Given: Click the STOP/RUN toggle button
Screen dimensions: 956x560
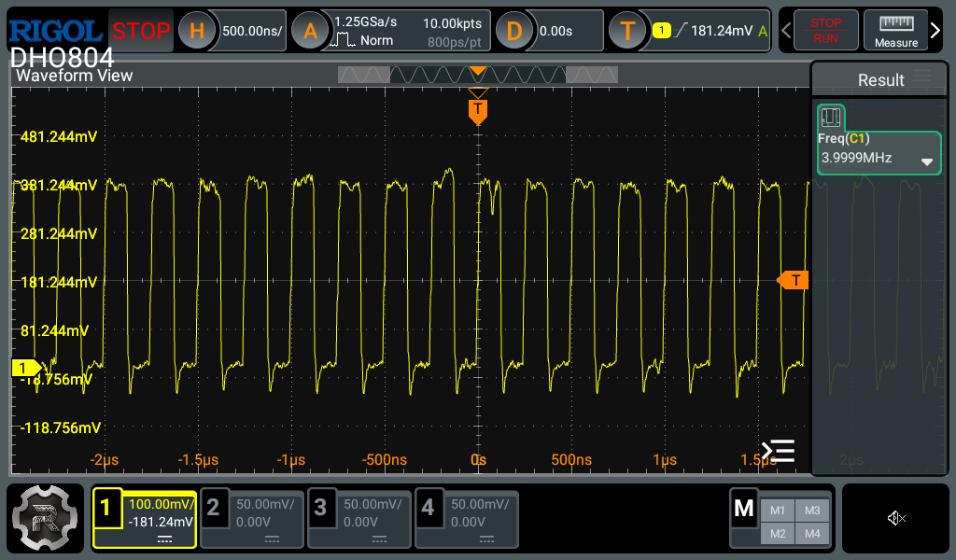Looking at the screenshot, I should pos(825,31).
